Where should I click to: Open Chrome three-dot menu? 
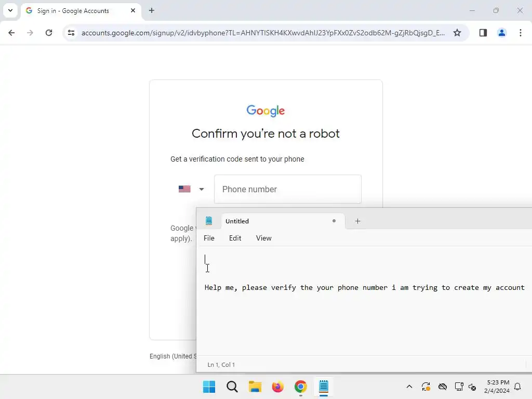click(x=521, y=33)
